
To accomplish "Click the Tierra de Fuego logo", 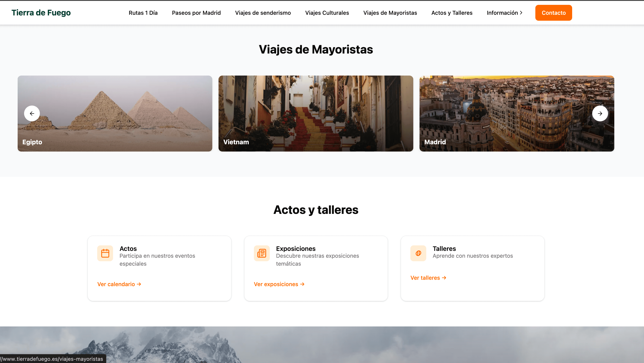I will pyautogui.click(x=41, y=13).
